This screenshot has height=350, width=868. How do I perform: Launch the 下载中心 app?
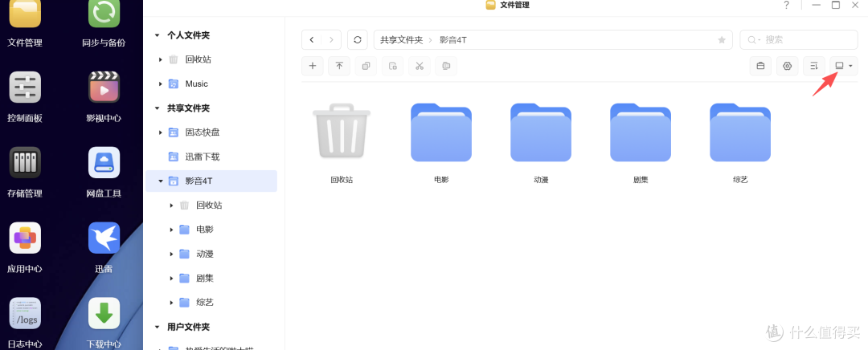[x=104, y=313]
